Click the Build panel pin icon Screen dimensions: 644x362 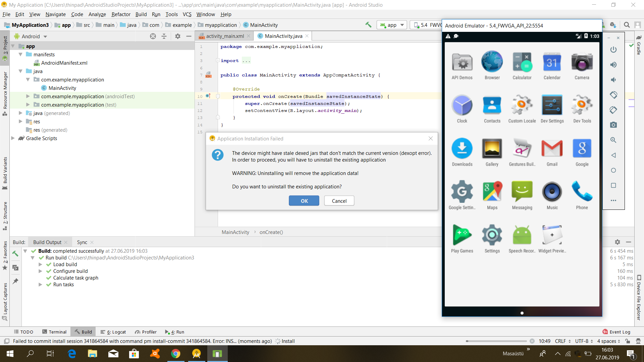(x=15, y=281)
